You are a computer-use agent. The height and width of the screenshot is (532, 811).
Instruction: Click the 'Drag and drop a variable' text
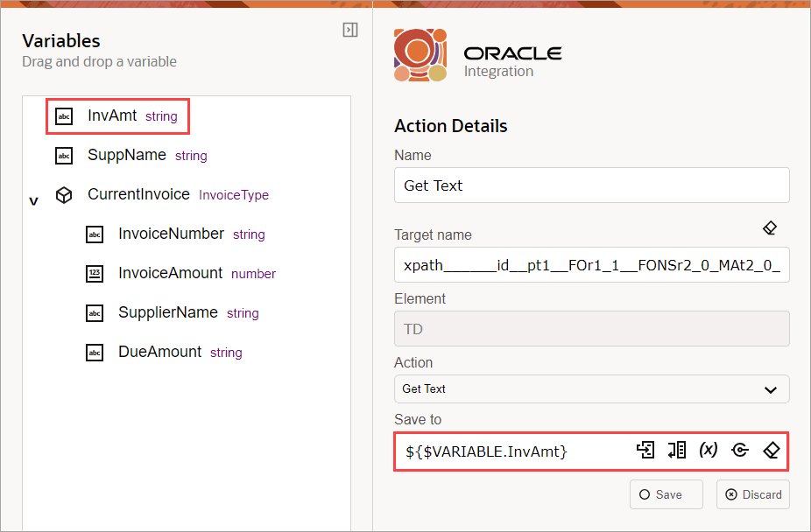[x=99, y=61]
